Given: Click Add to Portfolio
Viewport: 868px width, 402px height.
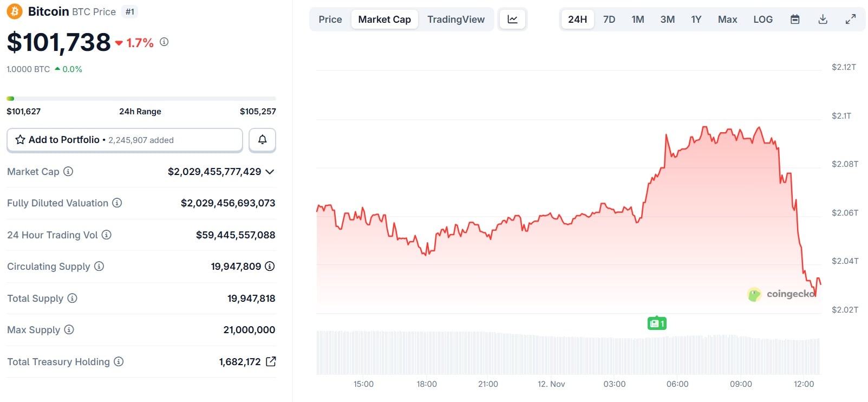Looking at the screenshot, I should click(63, 140).
